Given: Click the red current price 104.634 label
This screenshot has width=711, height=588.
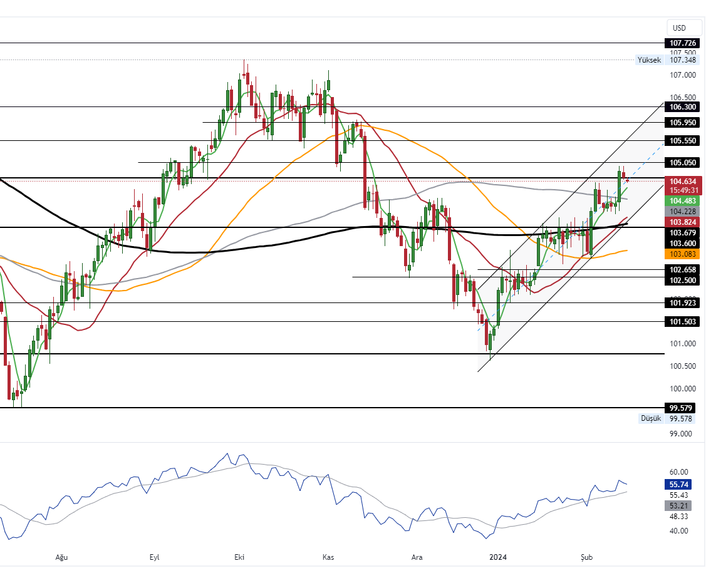Looking at the screenshot, I should (x=682, y=182).
